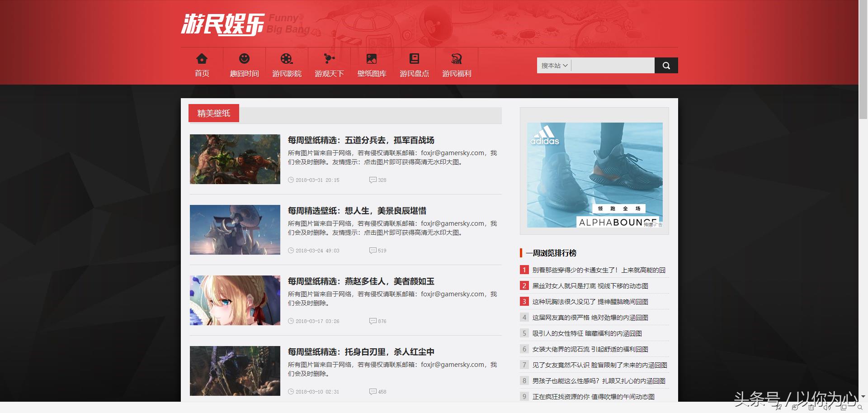The height and width of the screenshot is (413, 868).
Task: Click the 游观天下 navigation icon
Action: [x=329, y=59]
